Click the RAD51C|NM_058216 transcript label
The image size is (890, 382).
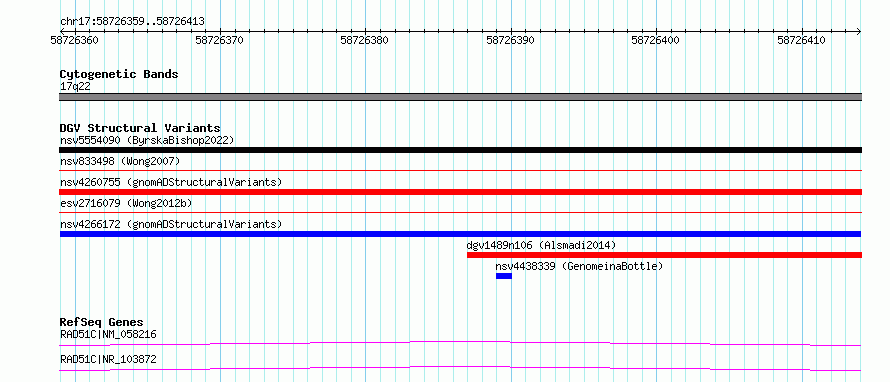point(108,334)
